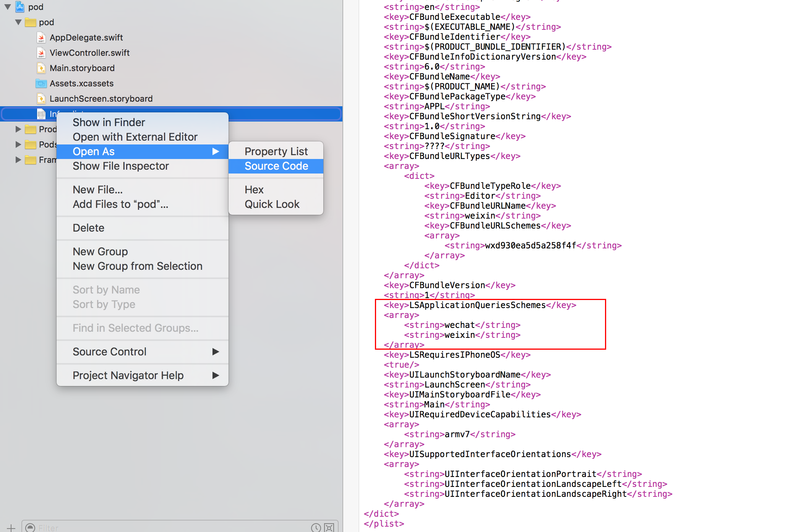Select Assets.xcassets catalog
This screenshot has width=811, height=532.
(81, 83)
